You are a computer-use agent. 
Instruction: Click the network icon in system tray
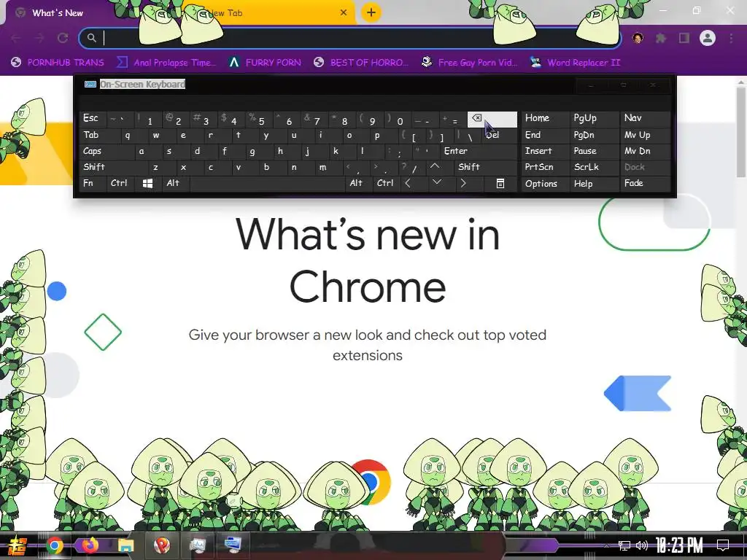(624, 545)
